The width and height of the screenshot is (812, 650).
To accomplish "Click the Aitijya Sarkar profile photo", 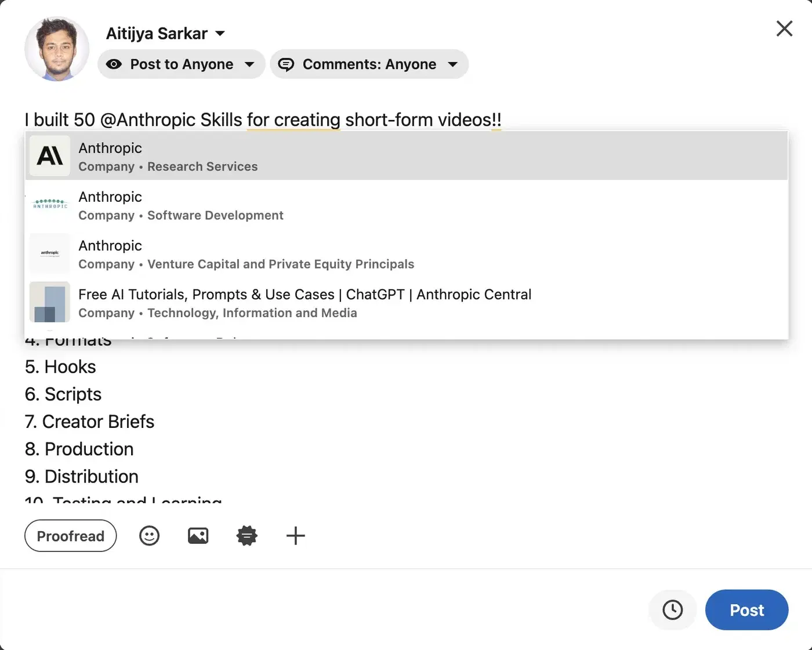I will pos(57,49).
